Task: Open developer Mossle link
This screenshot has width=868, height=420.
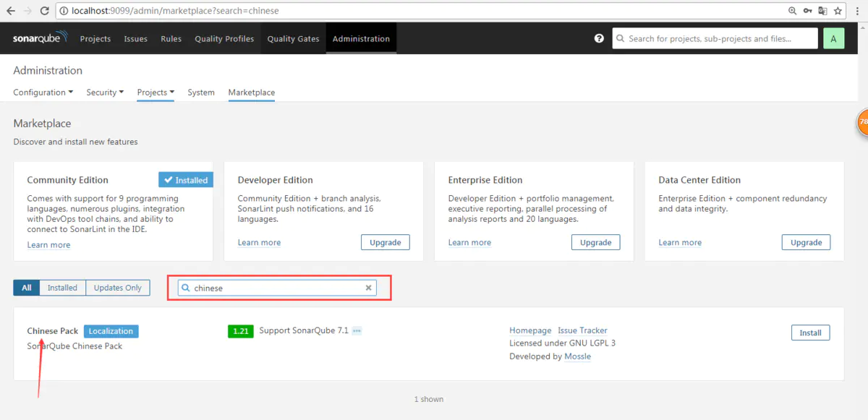Action: (577, 356)
